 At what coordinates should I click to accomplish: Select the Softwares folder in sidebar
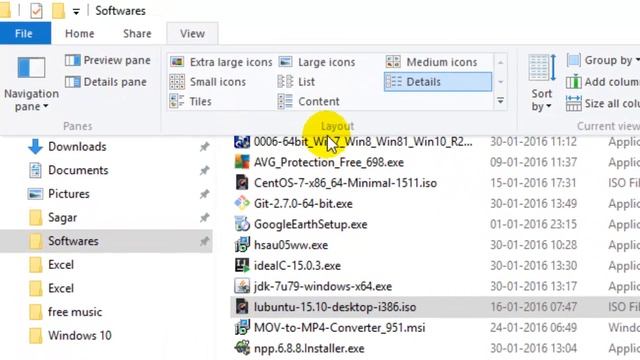point(106,241)
